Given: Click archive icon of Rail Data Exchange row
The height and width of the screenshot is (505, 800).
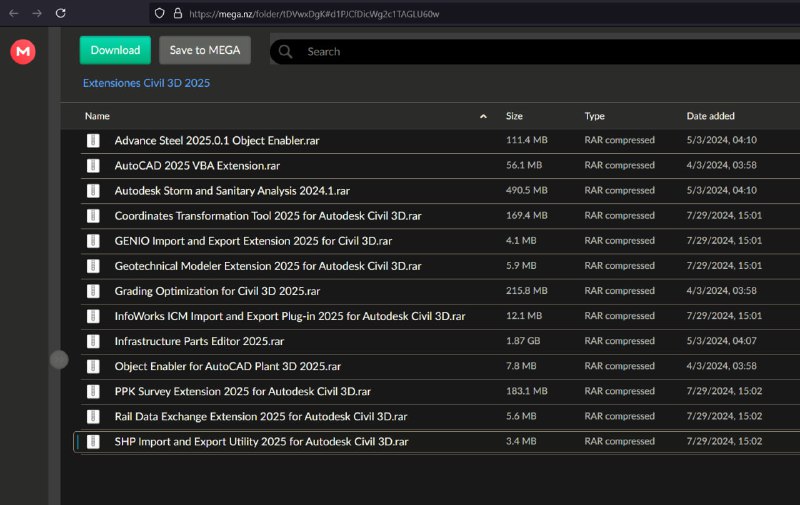Looking at the screenshot, I should click(x=93, y=416).
